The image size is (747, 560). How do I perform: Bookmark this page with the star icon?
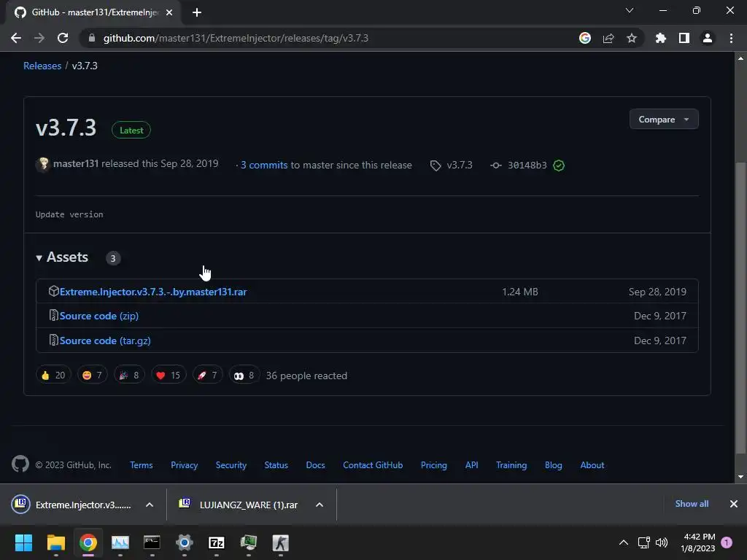(x=632, y=38)
